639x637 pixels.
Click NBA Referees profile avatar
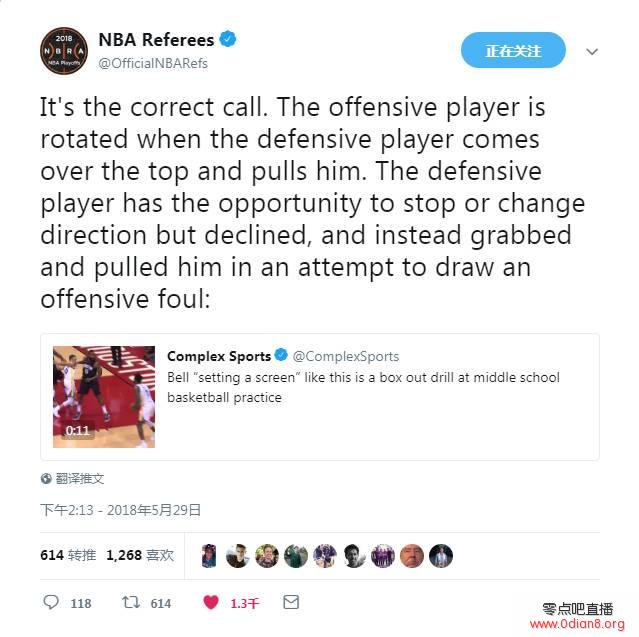[64, 51]
